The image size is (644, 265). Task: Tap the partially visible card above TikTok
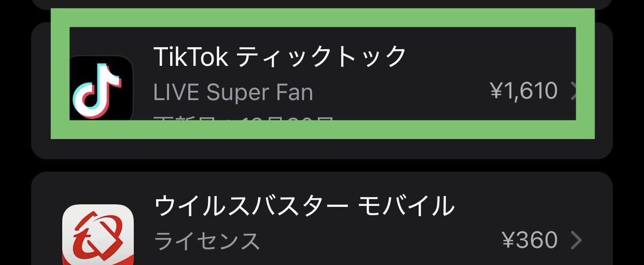click(322, 3)
